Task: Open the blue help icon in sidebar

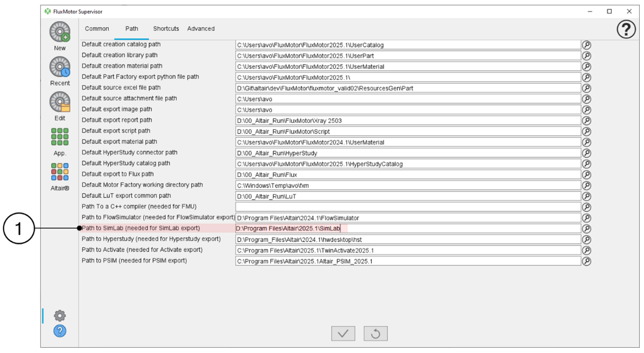Action: pyautogui.click(x=60, y=331)
